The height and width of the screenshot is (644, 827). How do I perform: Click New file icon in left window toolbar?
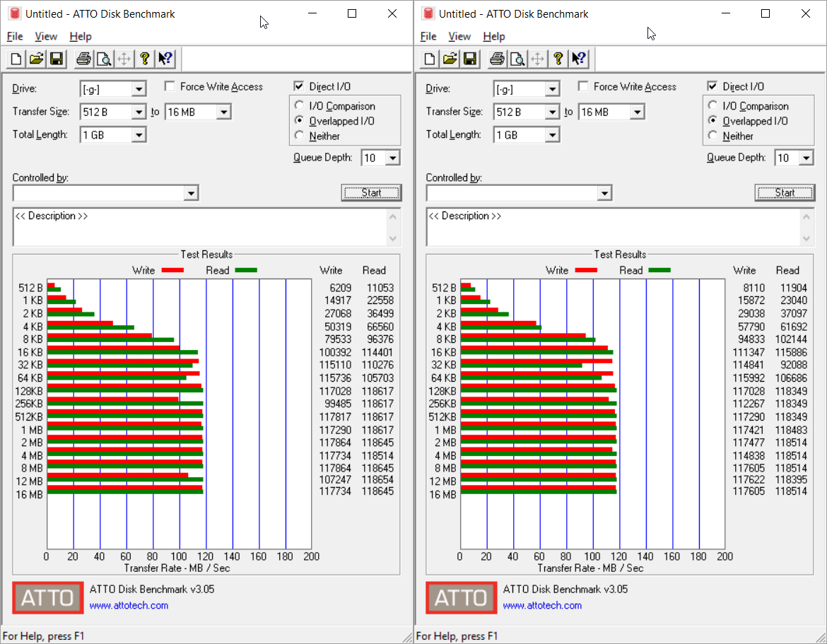16,59
